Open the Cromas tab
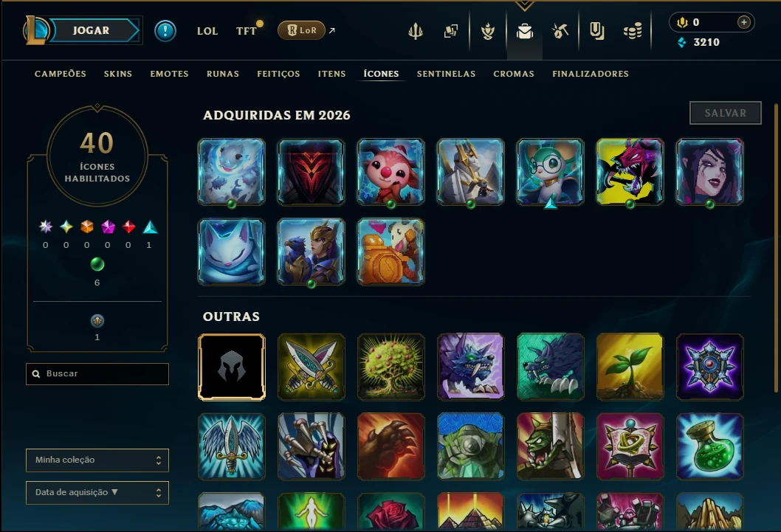781x532 pixels. (x=514, y=74)
